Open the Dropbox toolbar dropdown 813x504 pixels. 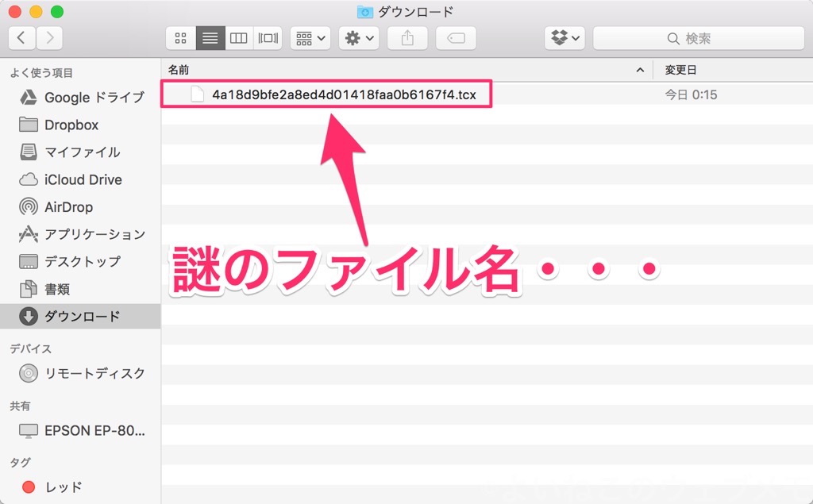[x=565, y=37]
